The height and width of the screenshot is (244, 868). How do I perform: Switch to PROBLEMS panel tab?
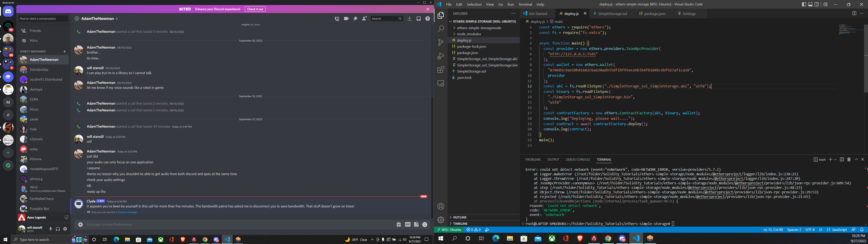pyautogui.click(x=533, y=160)
